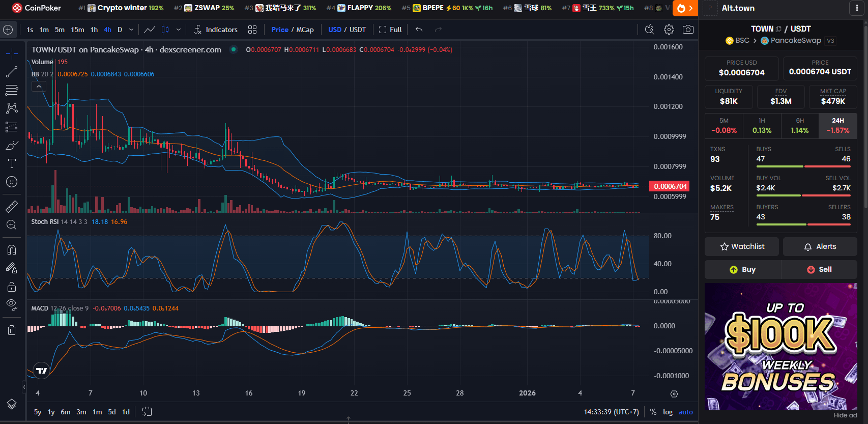Undo the last chart action
The image size is (868, 424).
point(419,30)
